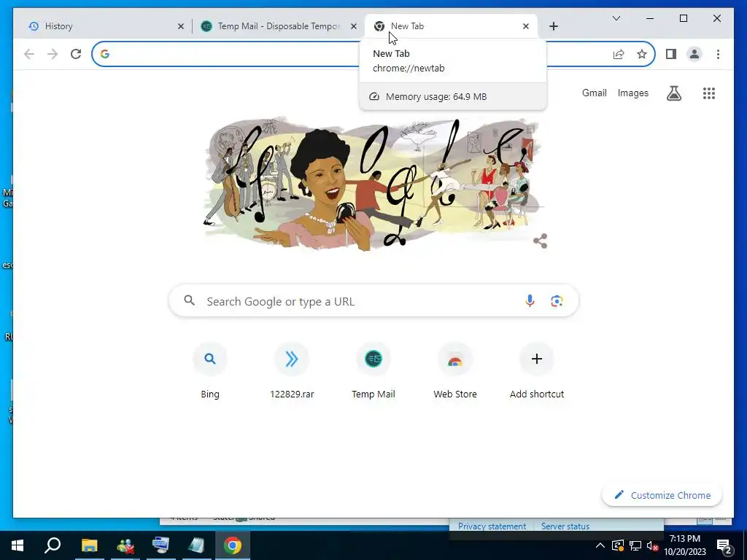Viewport: 747px width, 560px height.
Task: Click the Google Doodle illustration
Action: click(x=374, y=183)
